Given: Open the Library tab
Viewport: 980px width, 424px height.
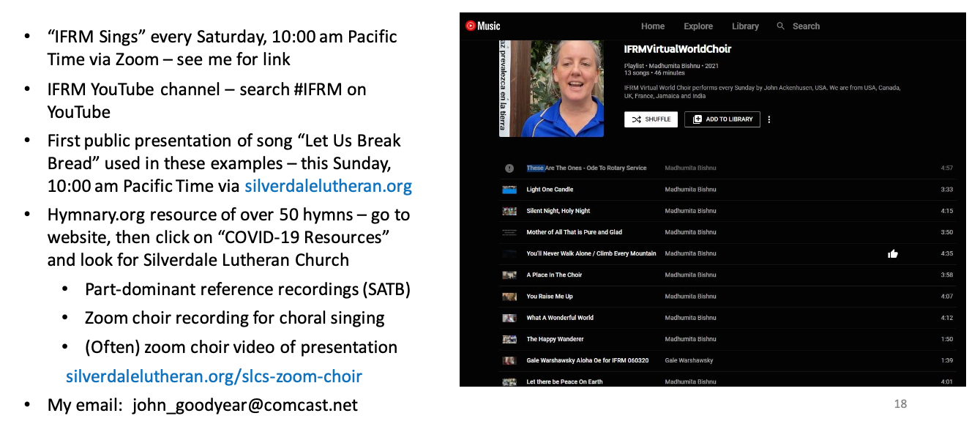Looking at the screenshot, I should [745, 26].
